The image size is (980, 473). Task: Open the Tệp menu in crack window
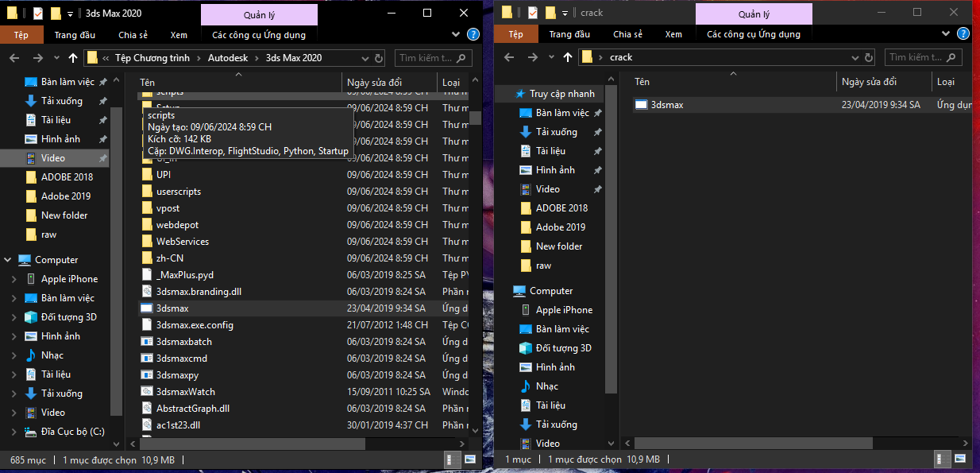click(515, 34)
